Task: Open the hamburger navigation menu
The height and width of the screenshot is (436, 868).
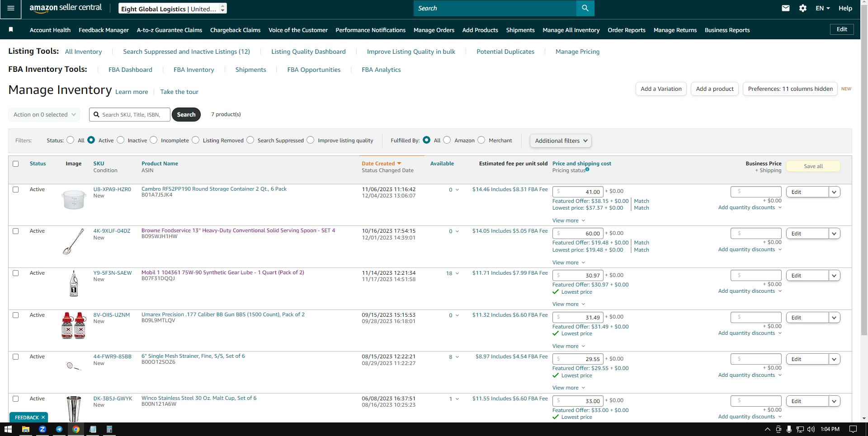Action: (x=10, y=9)
